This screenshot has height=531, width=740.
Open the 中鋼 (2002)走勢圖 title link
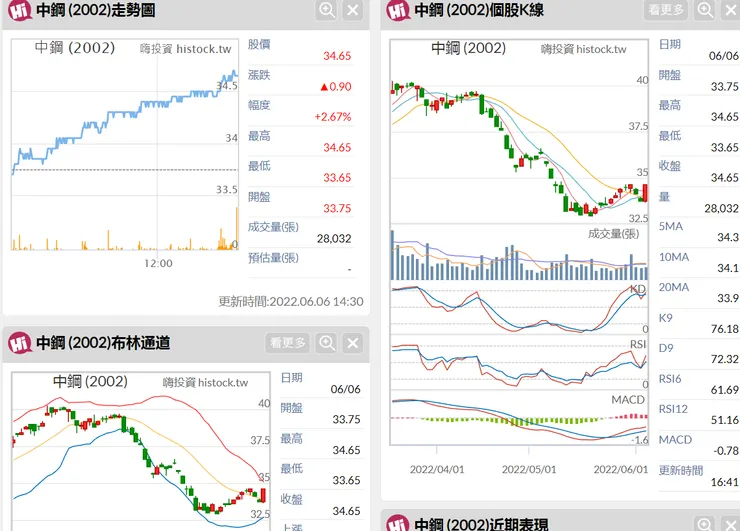pos(92,11)
